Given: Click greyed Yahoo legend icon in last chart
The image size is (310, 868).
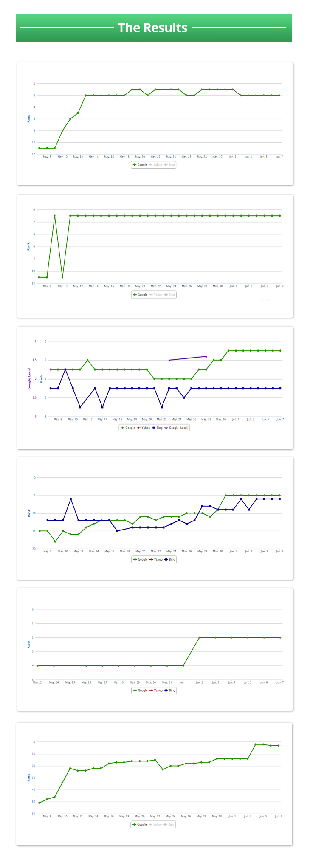Looking at the screenshot, I should [x=150, y=824].
